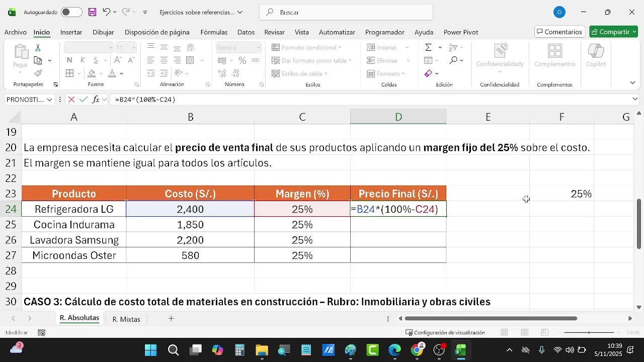
Task: Click the Increase decimals icon
Action: [x=222, y=73]
